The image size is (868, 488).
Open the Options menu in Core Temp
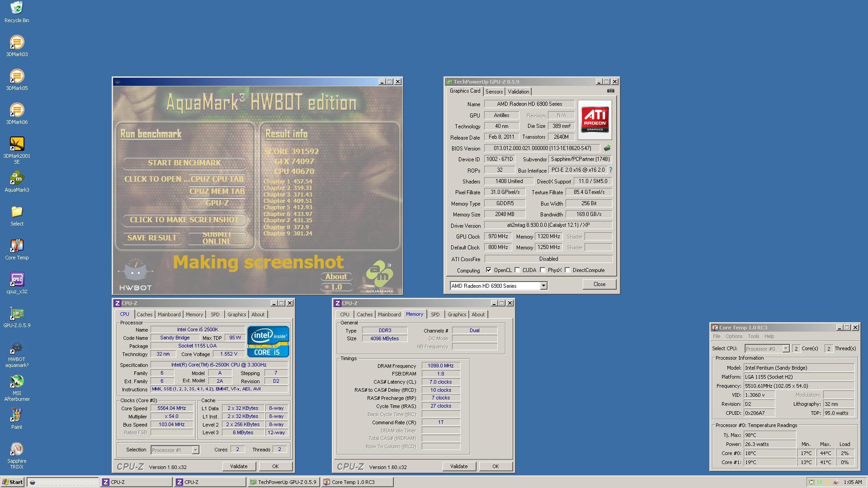(734, 337)
